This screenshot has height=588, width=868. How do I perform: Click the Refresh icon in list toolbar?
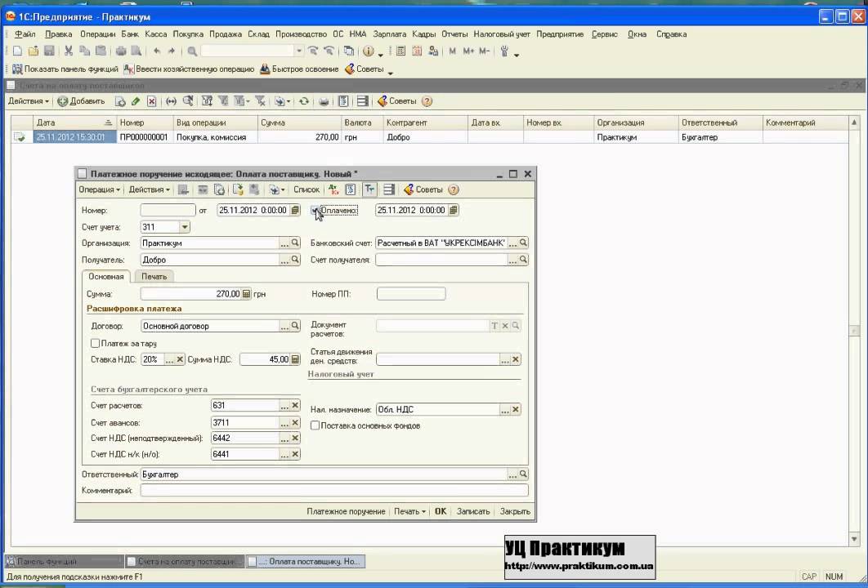point(303,101)
